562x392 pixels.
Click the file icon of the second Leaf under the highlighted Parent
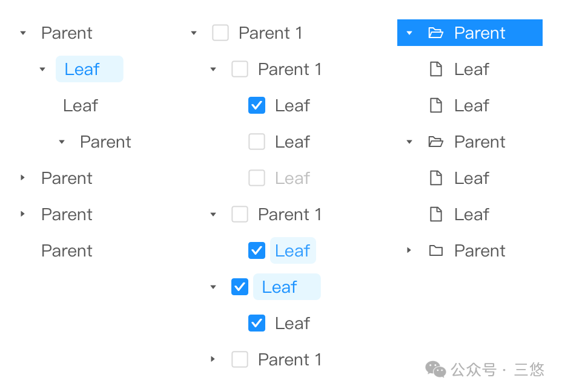435,105
